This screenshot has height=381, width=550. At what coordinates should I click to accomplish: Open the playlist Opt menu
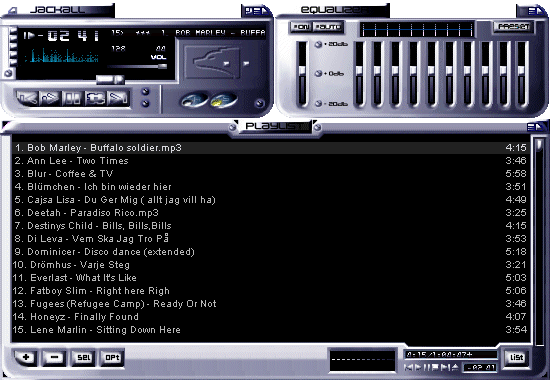coord(112,357)
